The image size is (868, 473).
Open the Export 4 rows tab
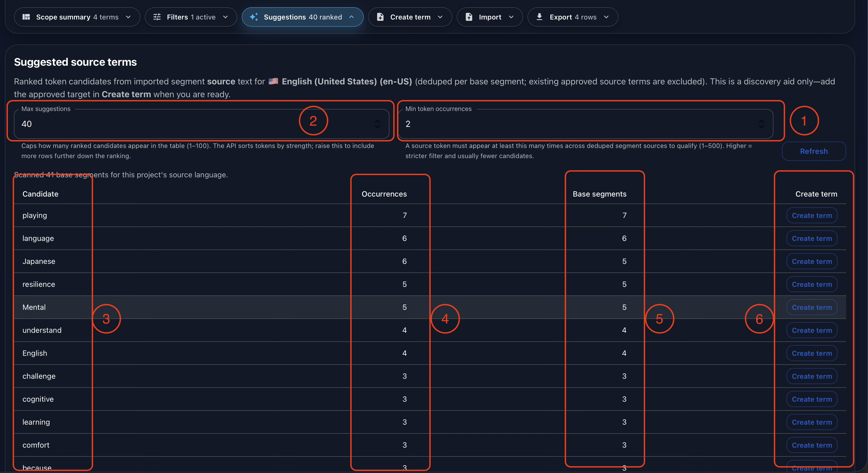point(573,17)
